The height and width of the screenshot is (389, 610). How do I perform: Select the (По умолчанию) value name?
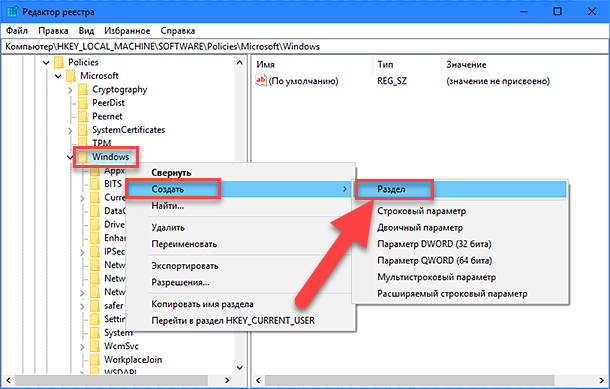303,81
